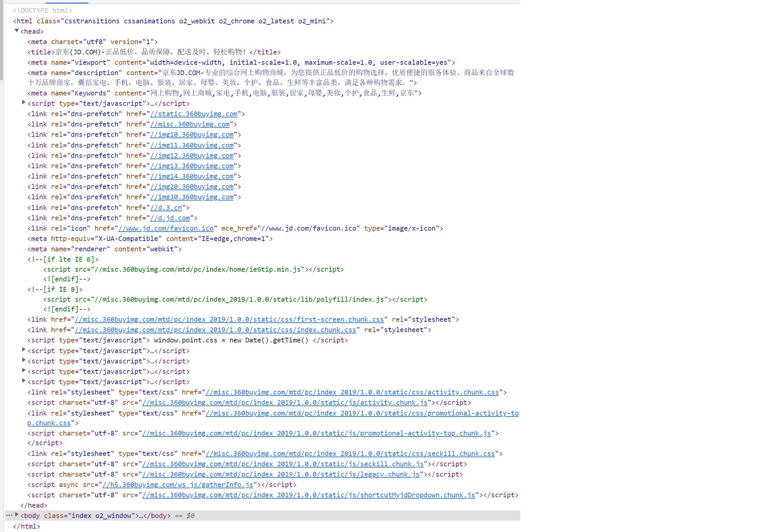
Task: Open the img20.360buyimg.com link
Action: [192, 187]
